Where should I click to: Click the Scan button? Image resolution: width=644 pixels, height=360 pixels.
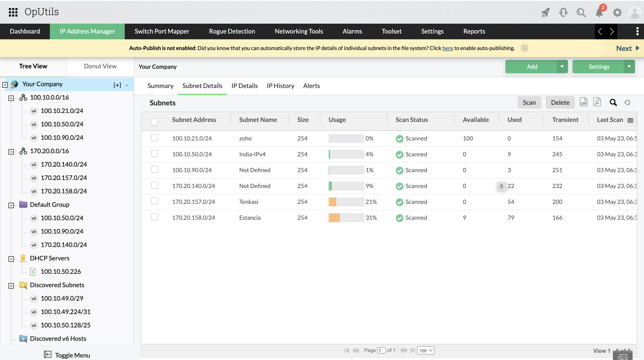[529, 102]
